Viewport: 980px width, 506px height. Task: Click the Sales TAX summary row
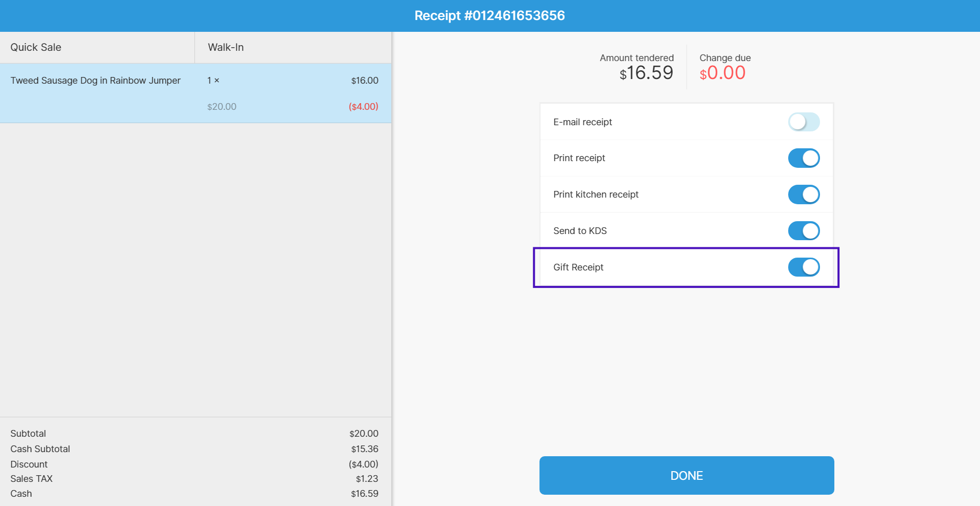[194, 479]
